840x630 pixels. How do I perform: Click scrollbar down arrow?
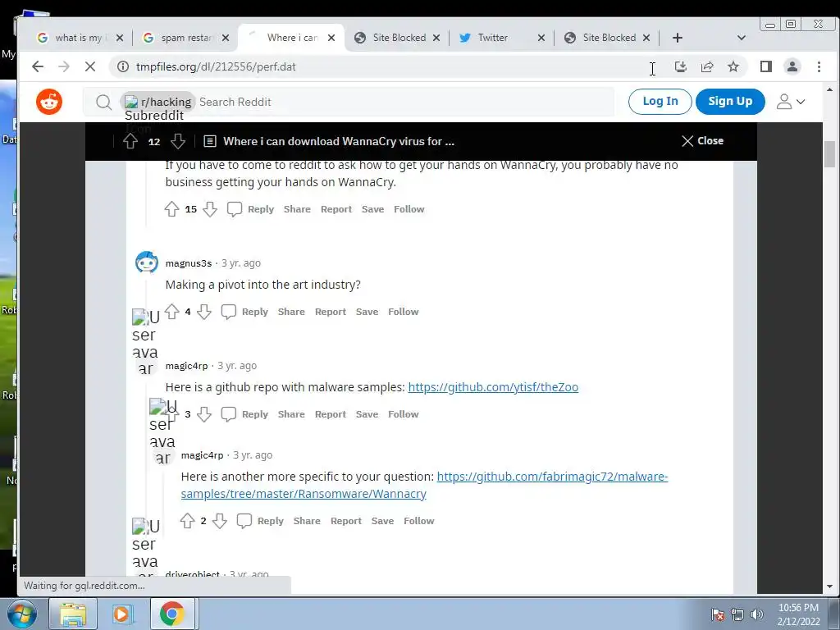tap(829, 586)
